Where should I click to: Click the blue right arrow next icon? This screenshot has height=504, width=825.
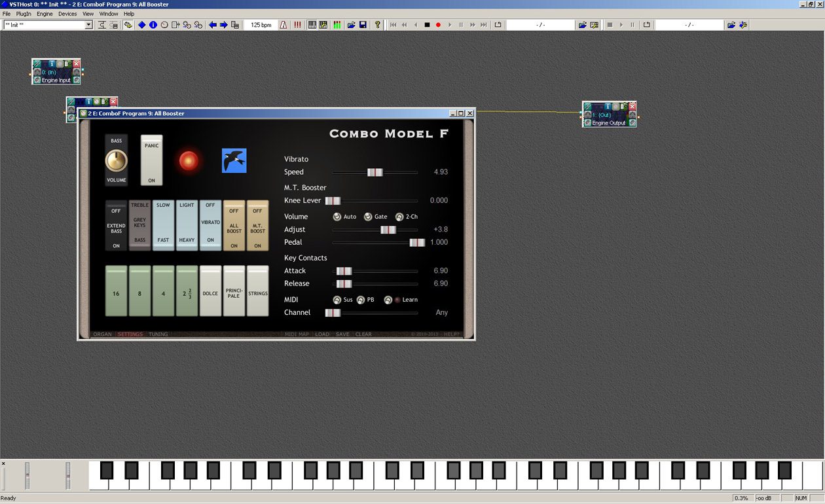coord(224,25)
